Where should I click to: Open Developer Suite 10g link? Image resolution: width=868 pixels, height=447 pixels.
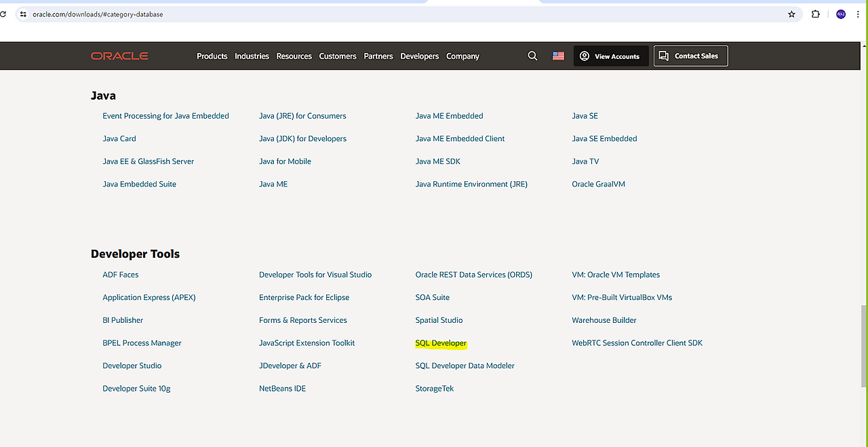click(x=136, y=389)
